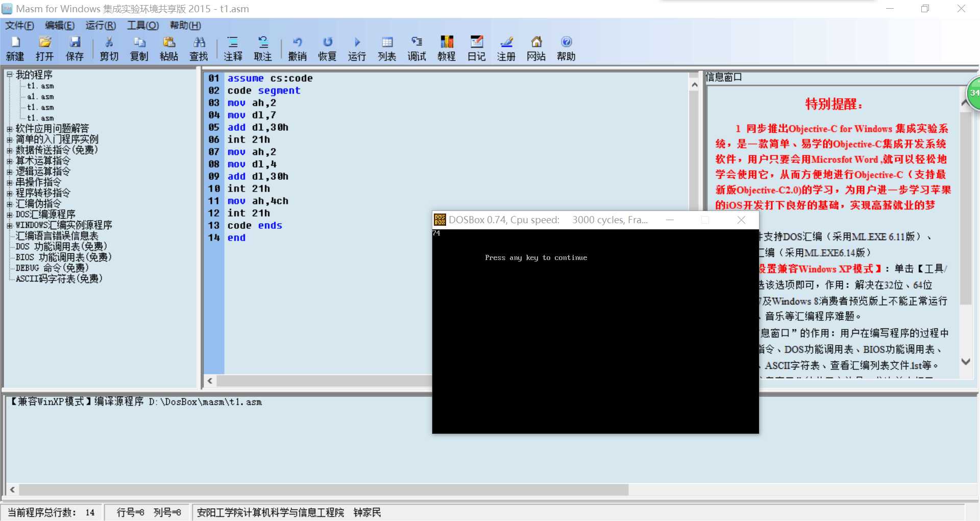The height and width of the screenshot is (521, 980).
Task: Expand the 逻辑运算指令 tree node
Action: [x=9, y=172]
